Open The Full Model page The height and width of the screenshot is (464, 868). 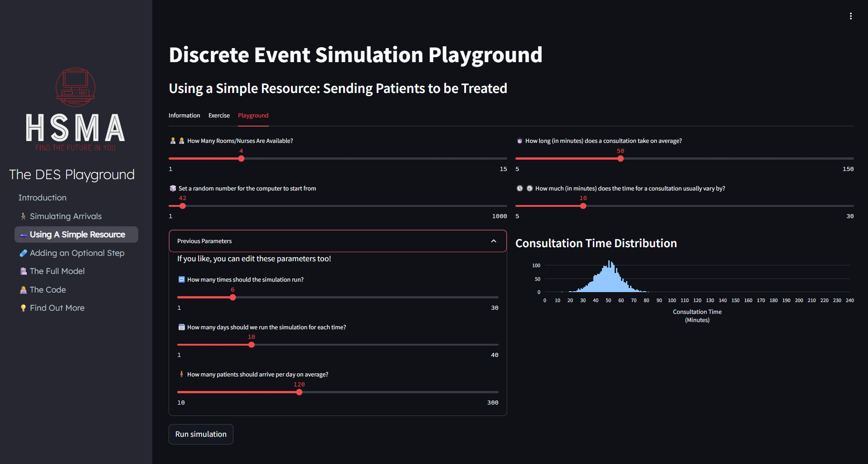76,271
